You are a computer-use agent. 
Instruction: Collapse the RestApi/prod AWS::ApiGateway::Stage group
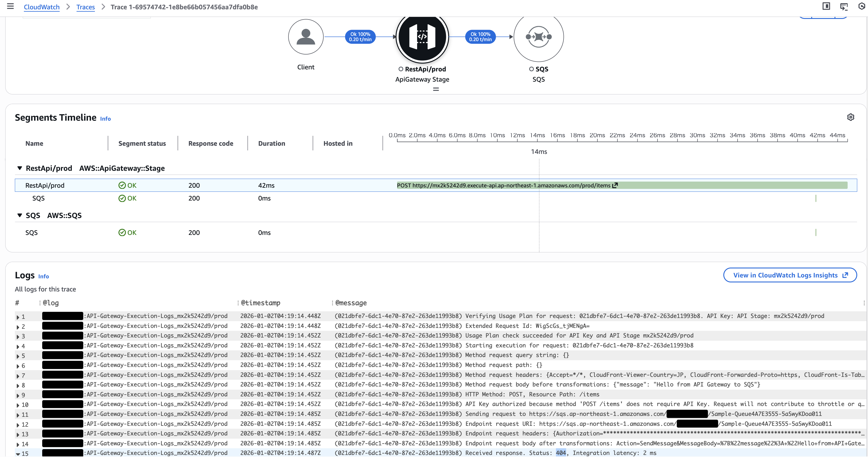click(20, 168)
